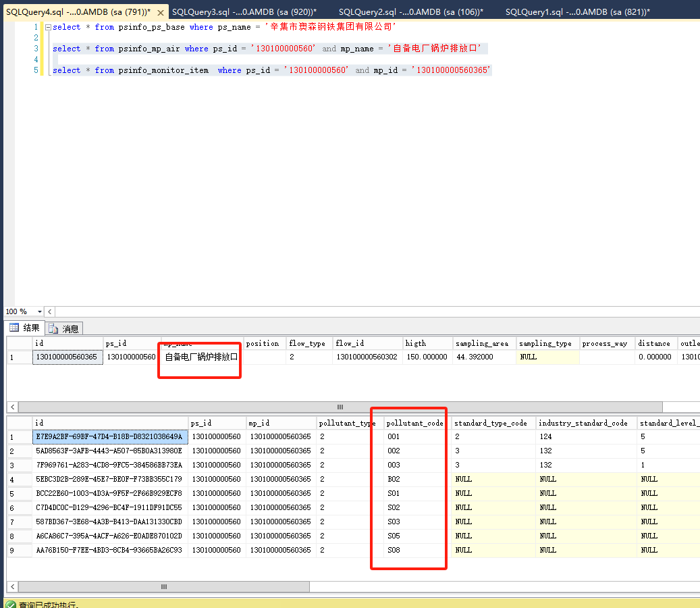Select id cell E7E9A2BF-69BF-47D4-B18B-D8321038649A

(x=110, y=436)
